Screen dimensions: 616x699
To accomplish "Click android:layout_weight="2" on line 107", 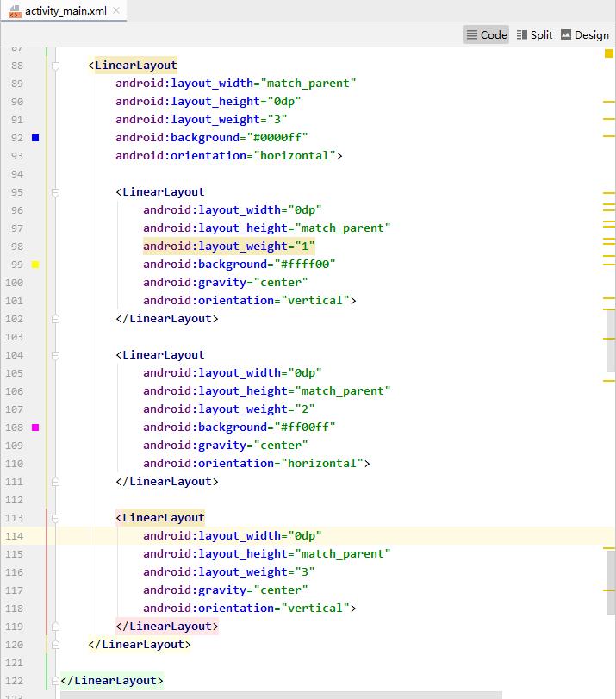I will coord(228,409).
